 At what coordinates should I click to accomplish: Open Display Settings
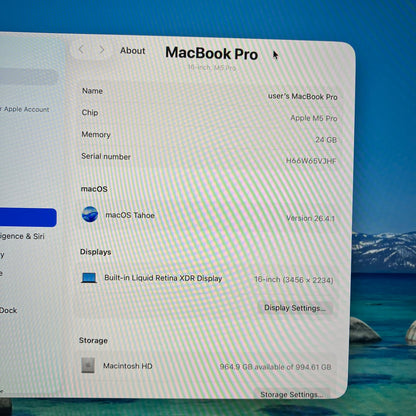[295, 308]
